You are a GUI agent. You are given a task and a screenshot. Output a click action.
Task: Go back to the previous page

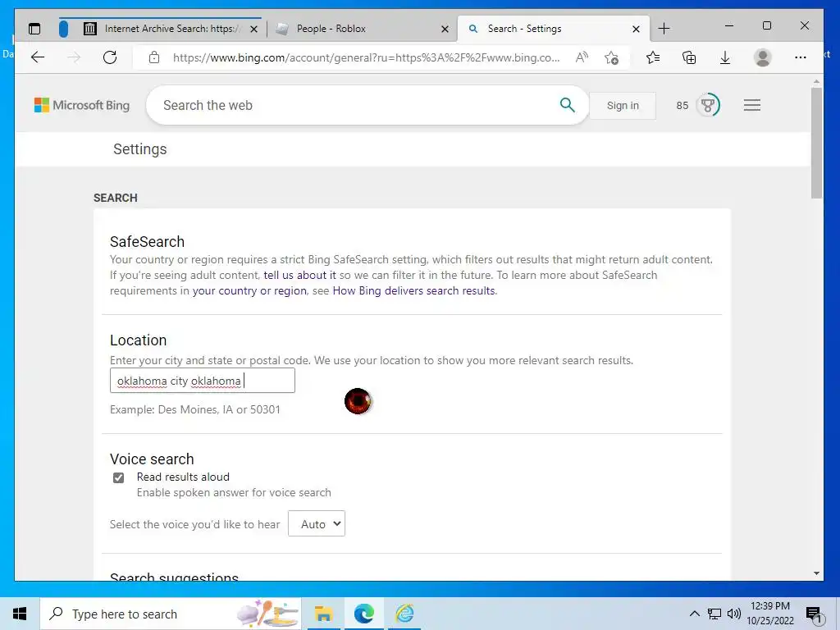point(38,57)
